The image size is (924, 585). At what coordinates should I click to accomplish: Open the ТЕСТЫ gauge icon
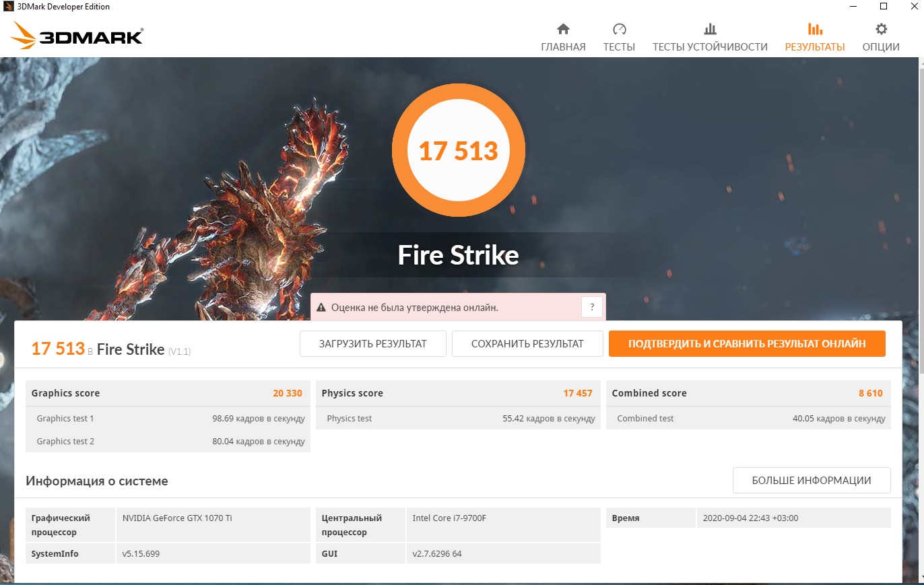click(620, 29)
